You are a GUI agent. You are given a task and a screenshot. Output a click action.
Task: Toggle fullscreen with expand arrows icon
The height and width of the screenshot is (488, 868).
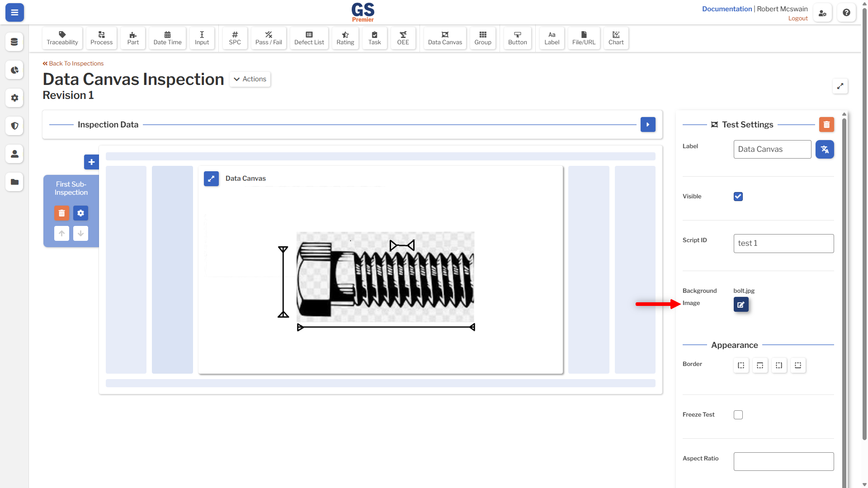[x=840, y=86]
